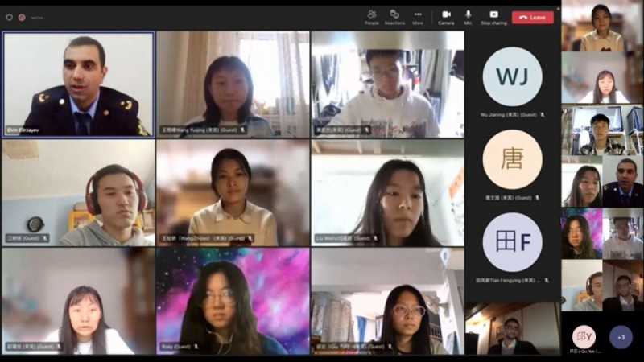Toggle the Camera on or off
The image size is (644, 362).
(446, 16)
